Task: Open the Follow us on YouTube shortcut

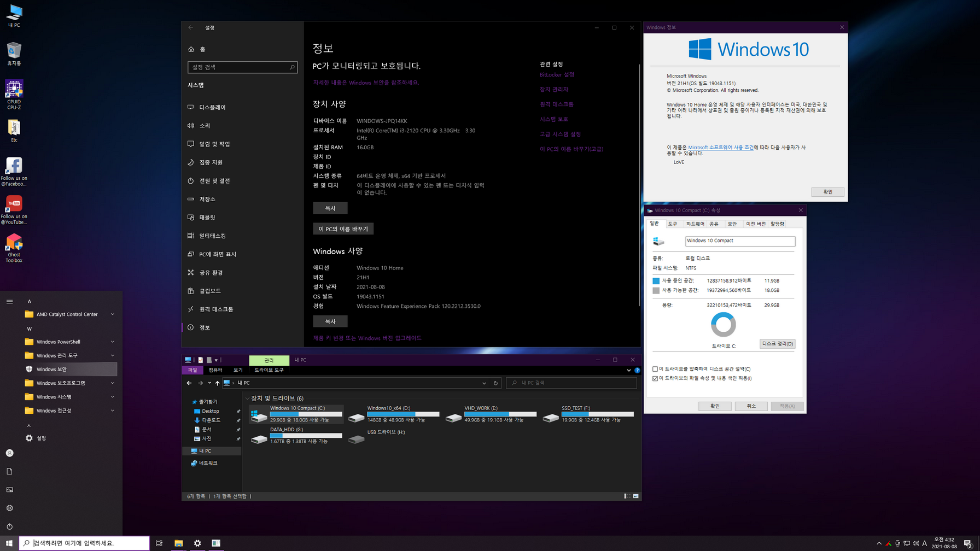Action: click(x=14, y=210)
